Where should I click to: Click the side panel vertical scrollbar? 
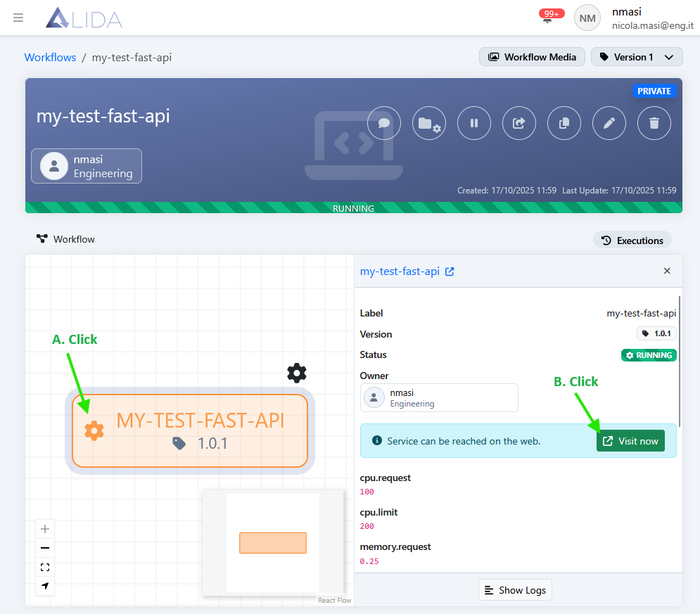[680, 362]
